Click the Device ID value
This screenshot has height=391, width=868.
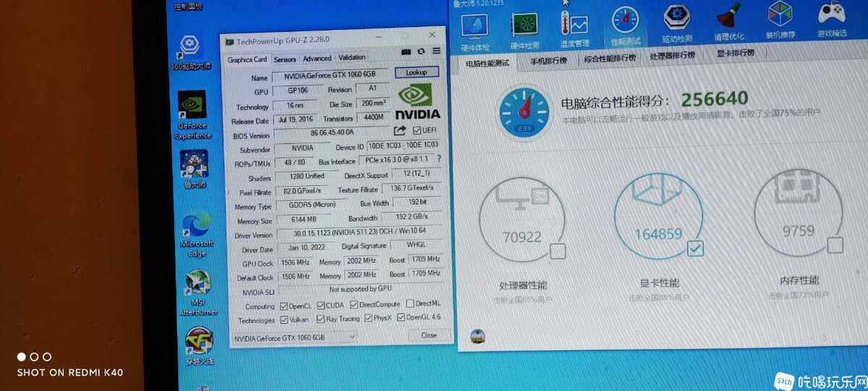click(403, 146)
